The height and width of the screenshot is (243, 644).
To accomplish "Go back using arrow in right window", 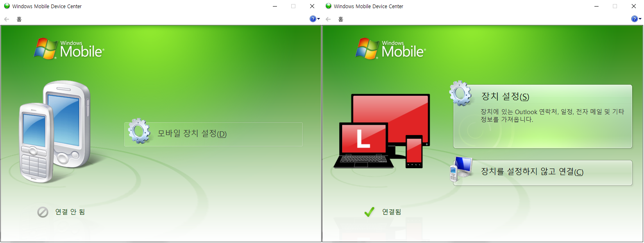I will [x=328, y=19].
